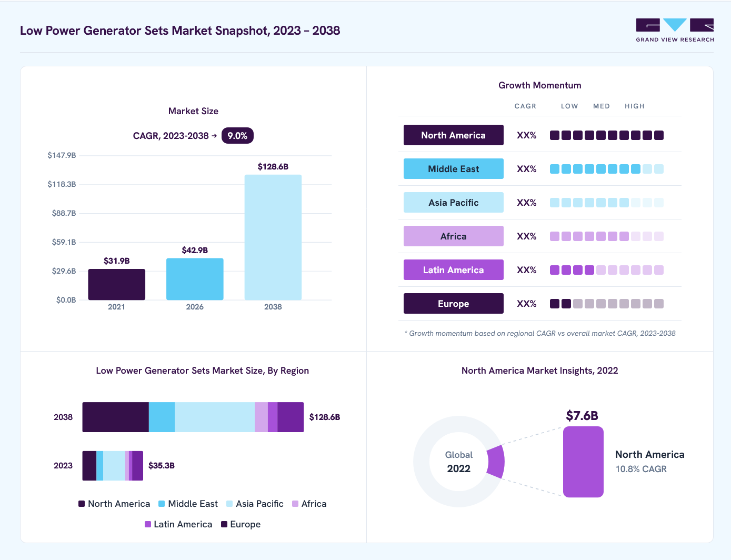Viewport: 731px width, 560px height.
Task: Click the Grand View Research logo
Action: [x=675, y=30]
